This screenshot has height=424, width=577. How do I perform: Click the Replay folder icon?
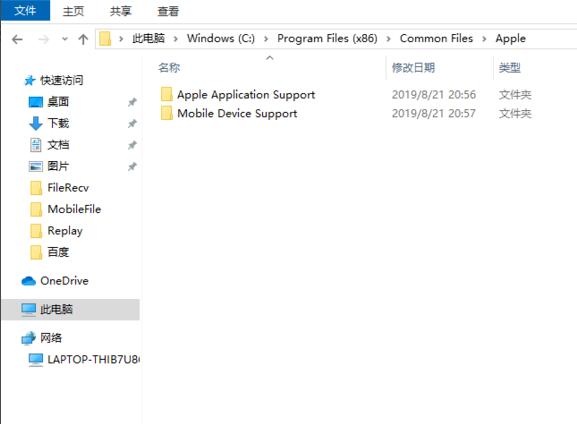pos(36,231)
